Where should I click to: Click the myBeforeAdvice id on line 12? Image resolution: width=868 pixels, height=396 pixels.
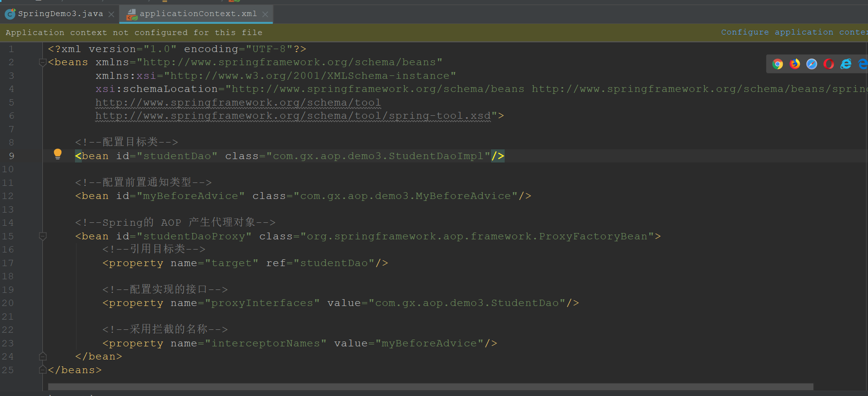click(190, 196)
